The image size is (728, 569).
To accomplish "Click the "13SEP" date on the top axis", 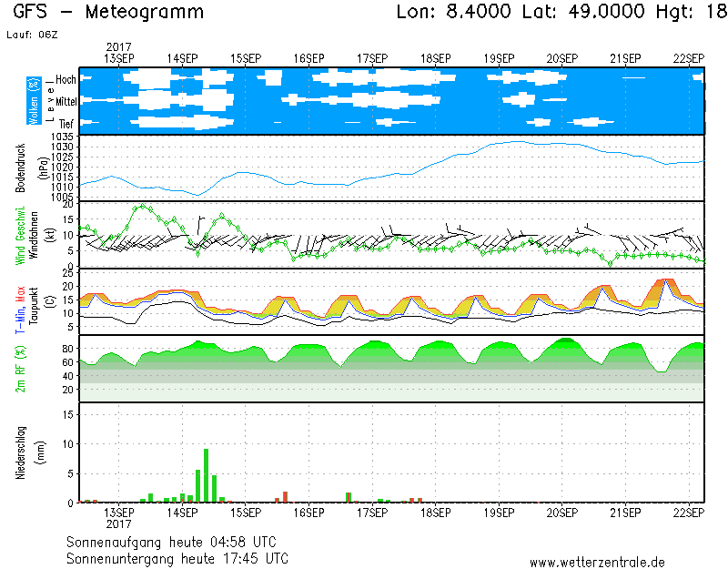I will 119,58.
